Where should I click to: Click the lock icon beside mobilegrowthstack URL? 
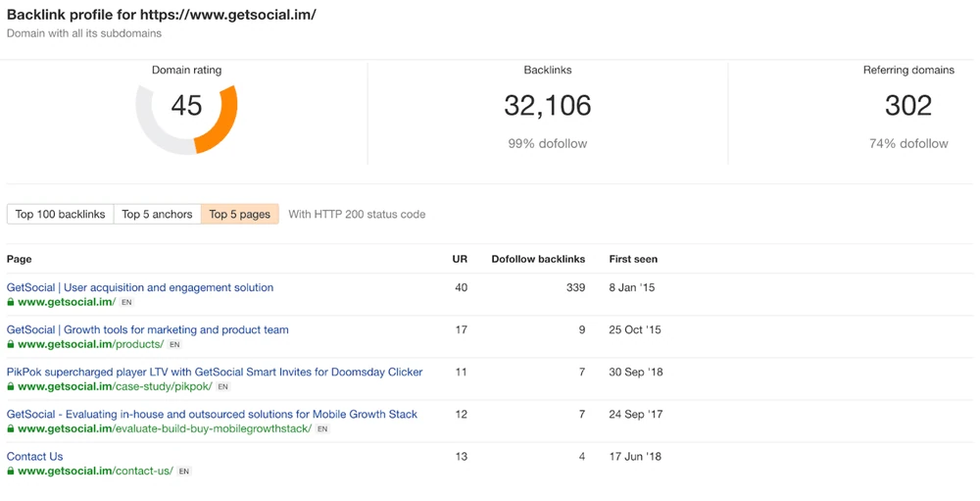(11, 429)
